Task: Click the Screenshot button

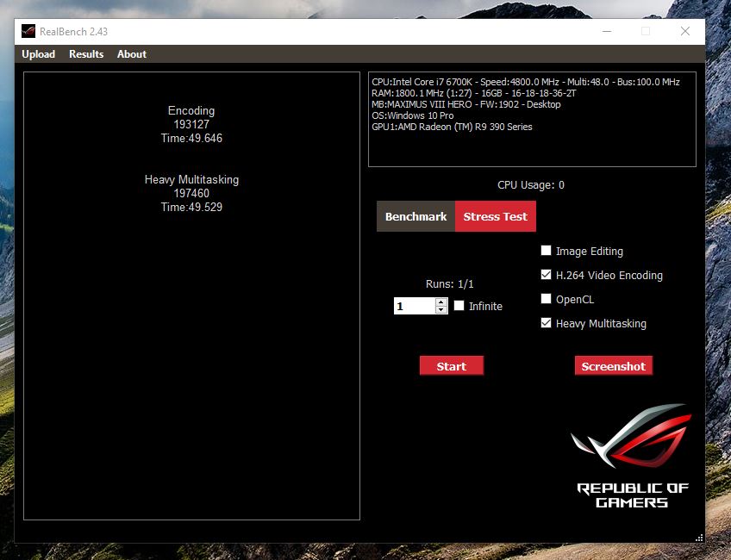Action: point(613,366)
